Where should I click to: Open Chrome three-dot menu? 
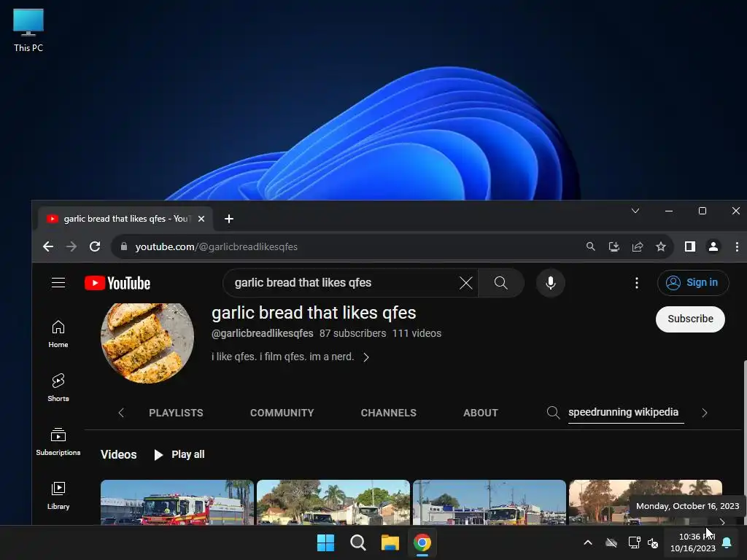(x=737, y=246)
